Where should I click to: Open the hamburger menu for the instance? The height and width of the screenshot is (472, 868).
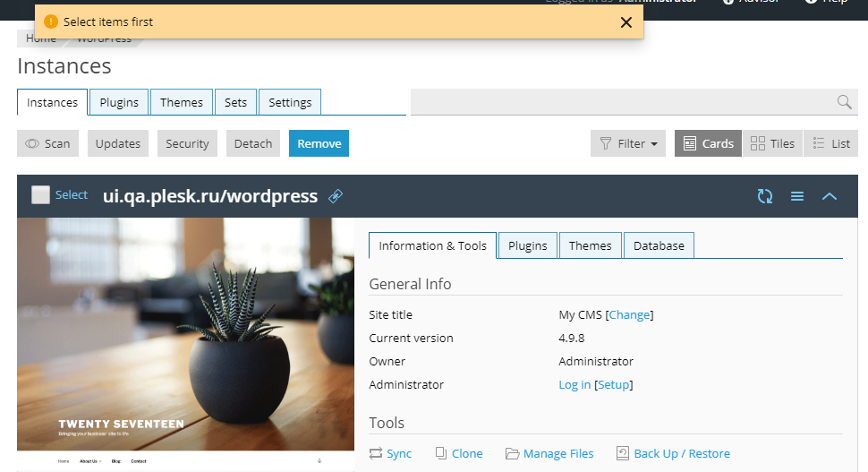797,196
